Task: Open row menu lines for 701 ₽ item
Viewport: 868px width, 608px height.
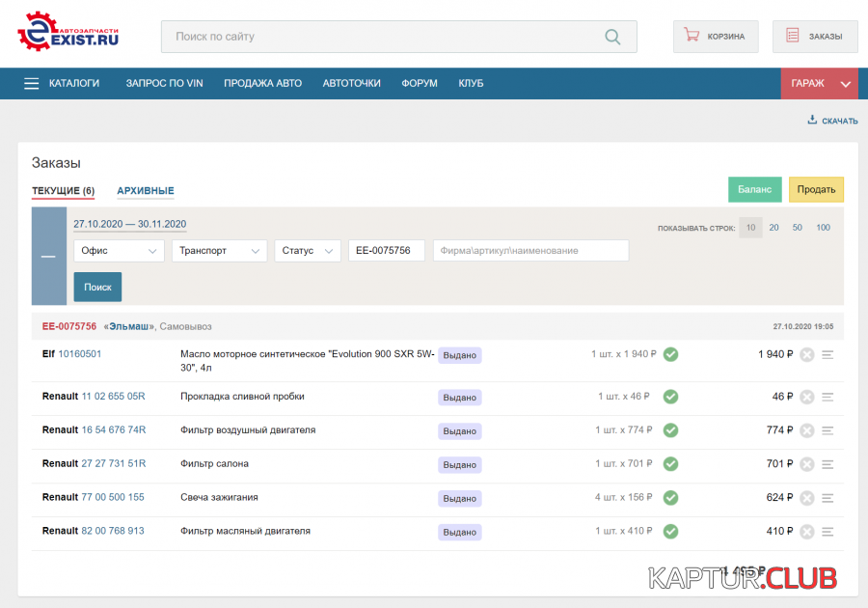Action: pos(827,464)
